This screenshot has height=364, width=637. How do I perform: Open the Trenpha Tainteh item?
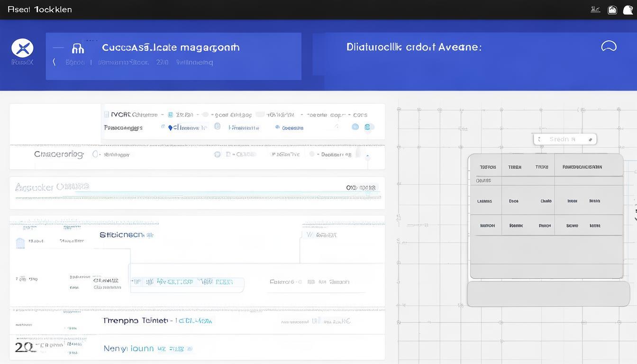[136, 320]
